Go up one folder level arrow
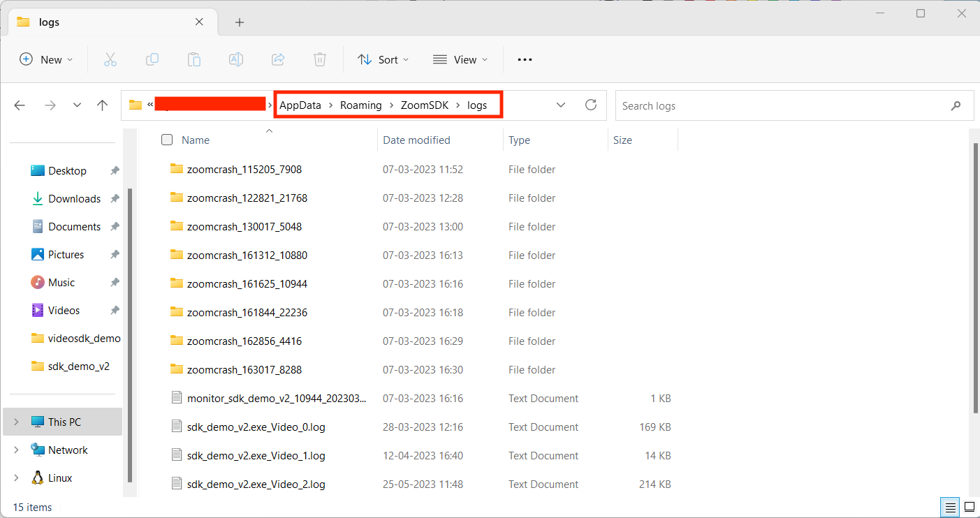Image resolution: width=980 pixels, height=518 pixels. pyautogui.click(x=103, y=105)
